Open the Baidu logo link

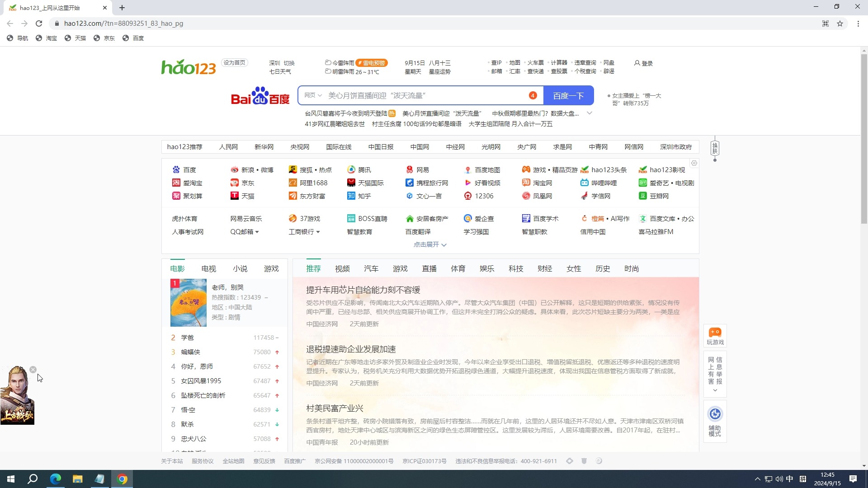(x=260, y=95)
